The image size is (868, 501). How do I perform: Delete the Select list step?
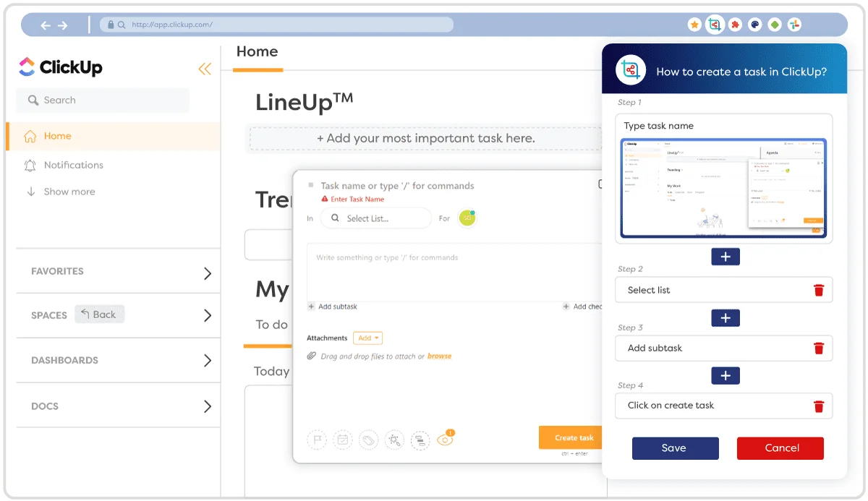(x=819, y=290)
